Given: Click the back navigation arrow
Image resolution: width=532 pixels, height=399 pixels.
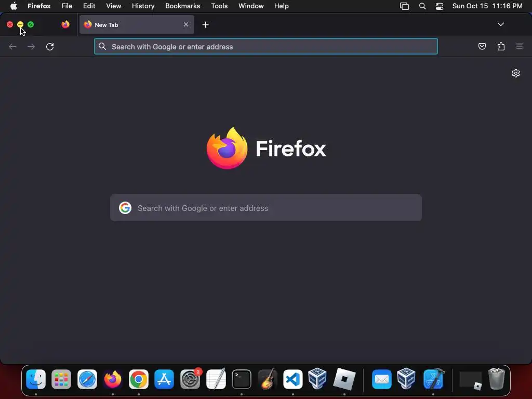Looking at the screenshot, I should click(x=12, y=46).
